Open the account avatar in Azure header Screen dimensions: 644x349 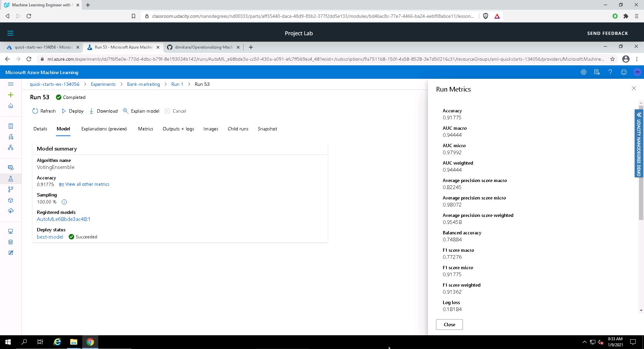637,72
